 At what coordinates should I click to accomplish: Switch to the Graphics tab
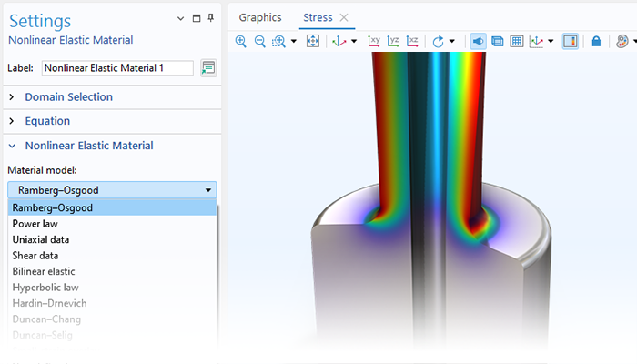(x=260, y=17)
